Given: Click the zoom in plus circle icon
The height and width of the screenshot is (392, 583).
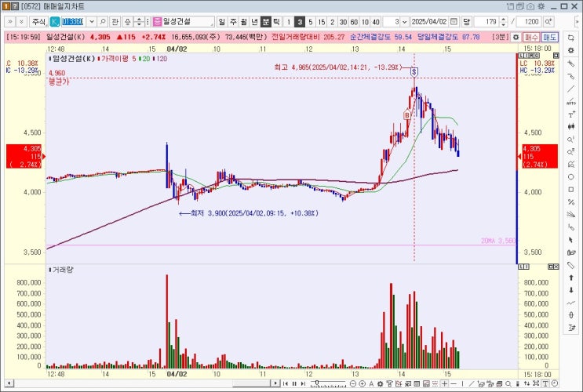Looking at the screenshot, I should coord(363,383).
